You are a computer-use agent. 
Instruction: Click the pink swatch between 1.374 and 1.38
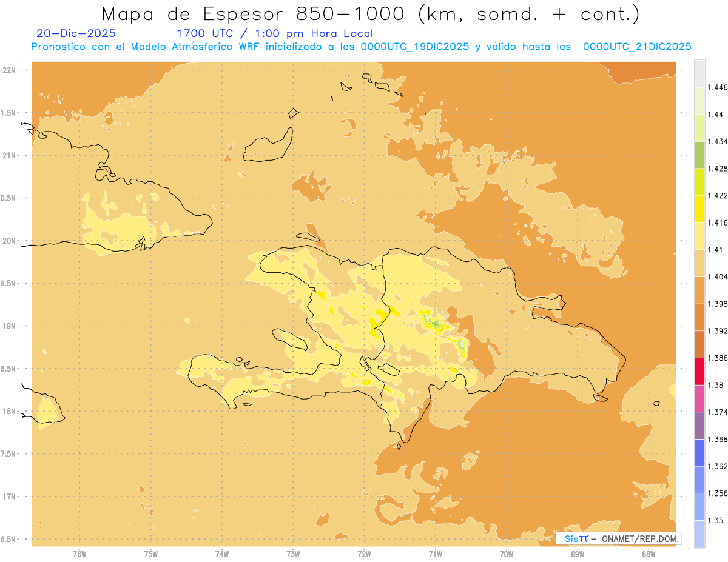699,398
